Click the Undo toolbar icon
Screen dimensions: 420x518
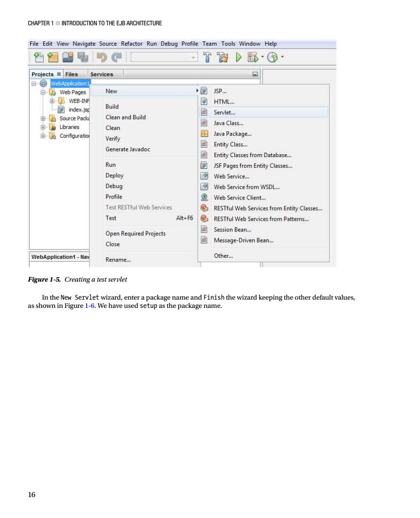[102, 57]
